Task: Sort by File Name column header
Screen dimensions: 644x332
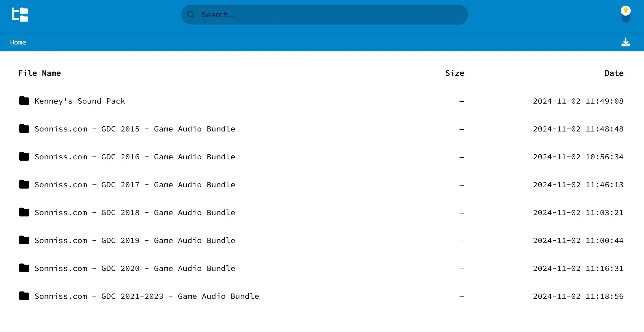Action: [40, 73]
